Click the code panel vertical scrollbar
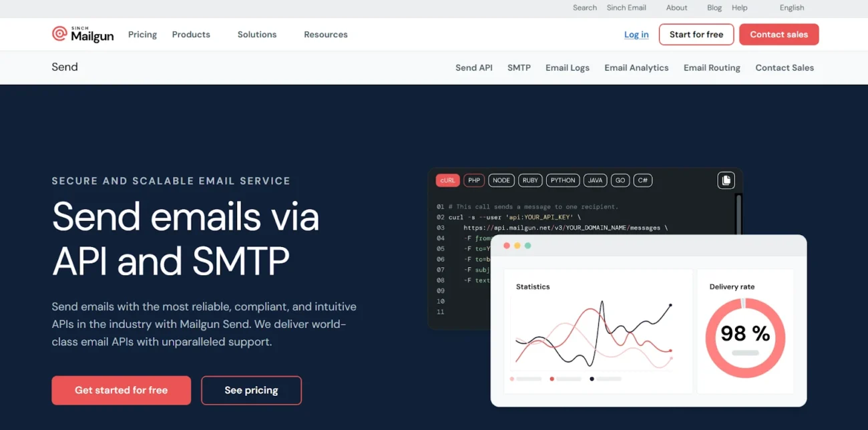 pyautogui.click(x=738, y=214)
